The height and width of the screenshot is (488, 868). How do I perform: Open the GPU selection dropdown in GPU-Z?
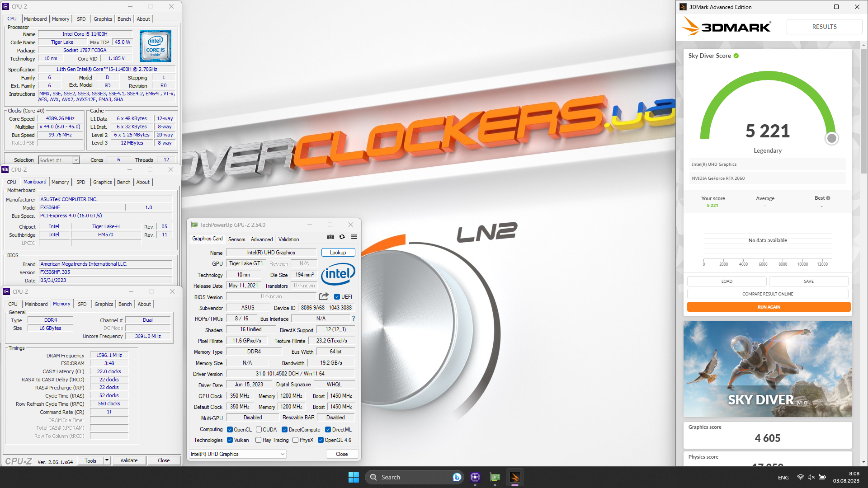[x=238, y=454]
